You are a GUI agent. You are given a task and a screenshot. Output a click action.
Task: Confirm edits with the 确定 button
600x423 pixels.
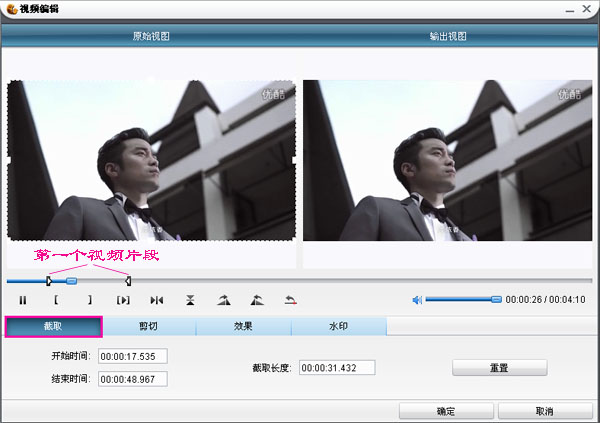coord(446,411)
